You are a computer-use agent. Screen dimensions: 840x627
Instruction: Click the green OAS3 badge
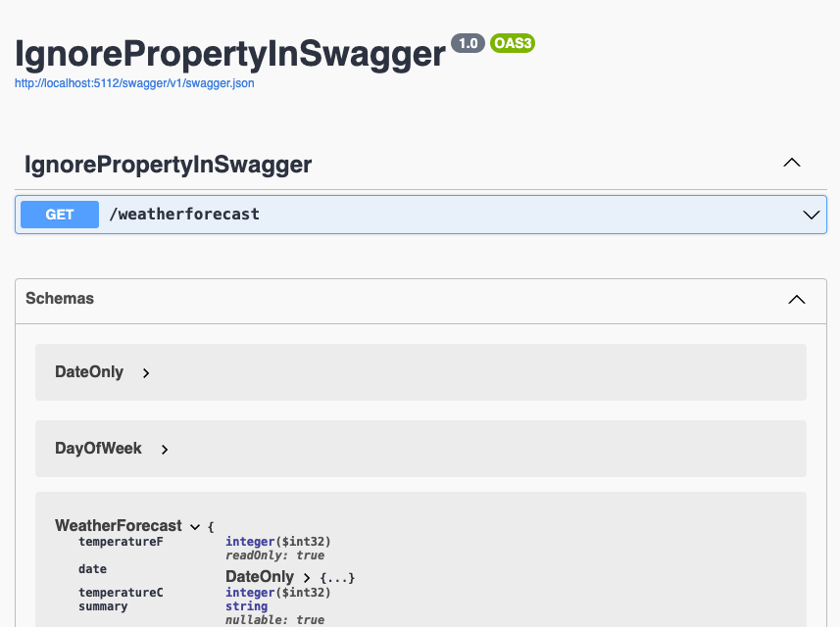pos(512,43)
